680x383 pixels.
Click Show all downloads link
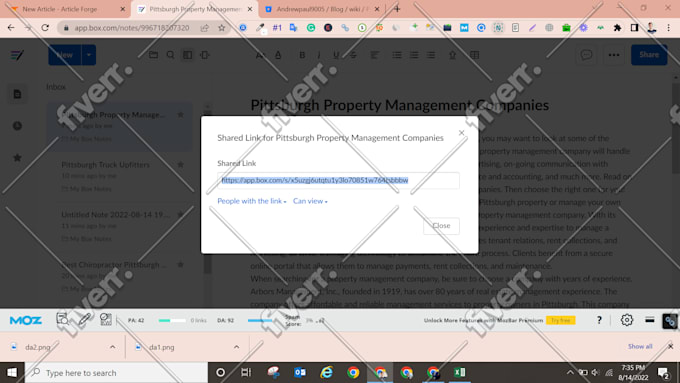(640, 346)
